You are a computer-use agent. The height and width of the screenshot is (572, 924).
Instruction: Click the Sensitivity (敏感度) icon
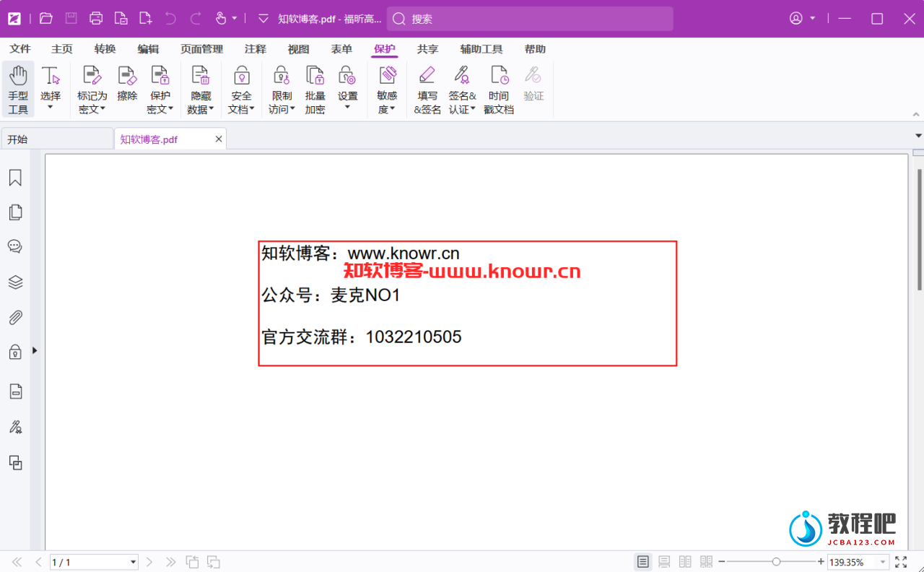tap(388, 75)
